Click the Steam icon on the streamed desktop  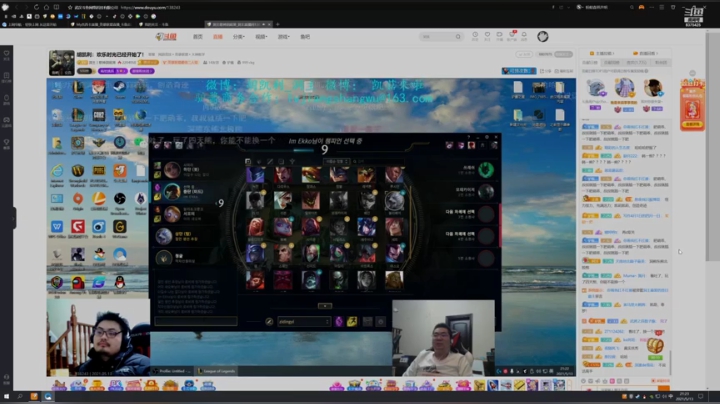(x=120, y=88)
